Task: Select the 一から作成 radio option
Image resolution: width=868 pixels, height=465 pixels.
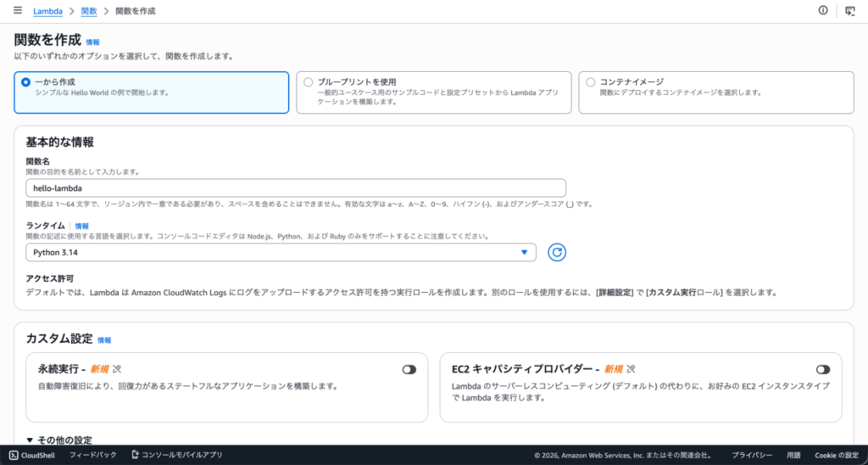Action: 25,82
